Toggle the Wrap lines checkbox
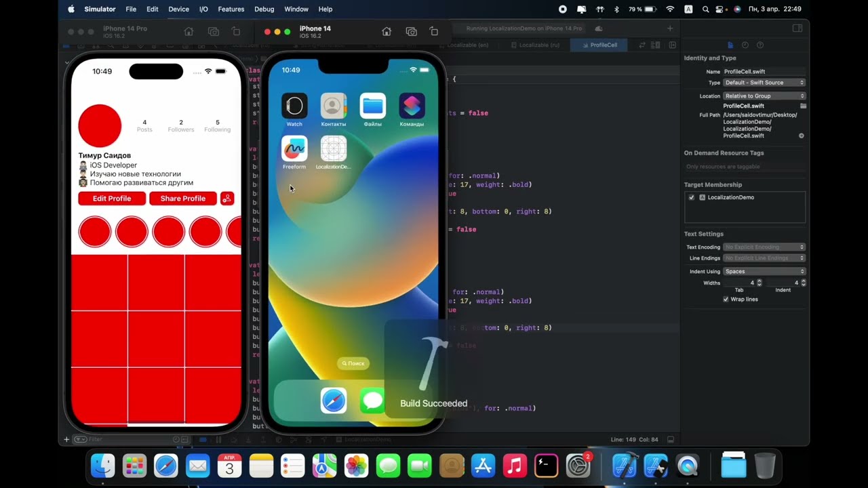 (x=726, y=300)
